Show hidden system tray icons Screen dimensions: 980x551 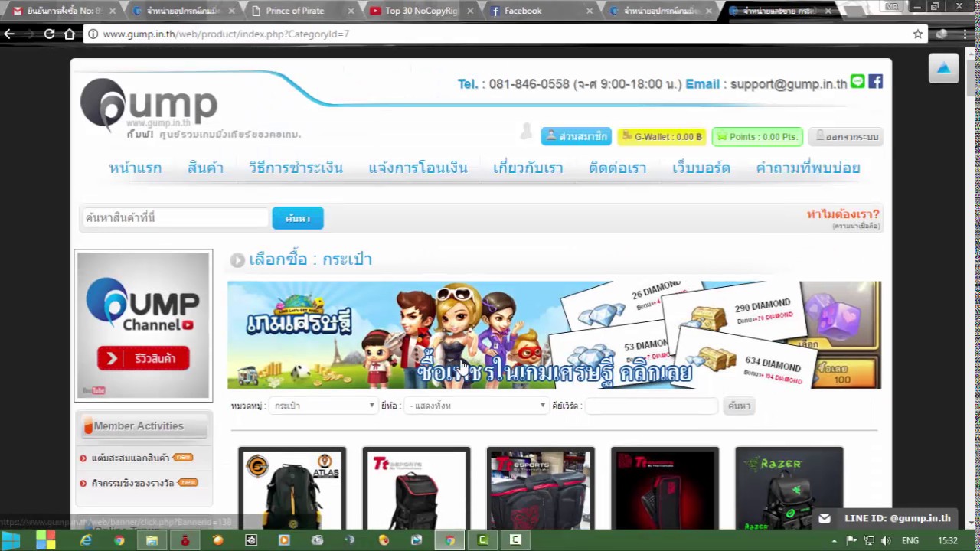click(835, 540)
